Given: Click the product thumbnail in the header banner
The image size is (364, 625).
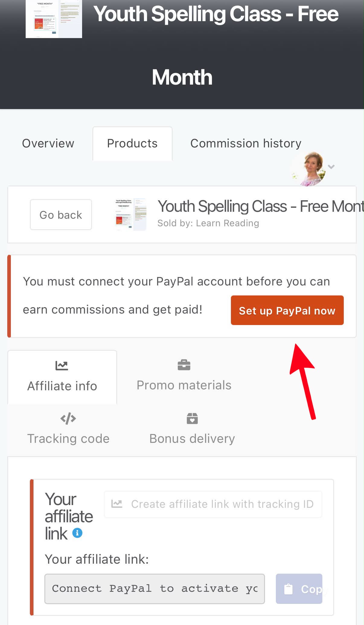Looking at the screenshot, I should pos(54,19).
